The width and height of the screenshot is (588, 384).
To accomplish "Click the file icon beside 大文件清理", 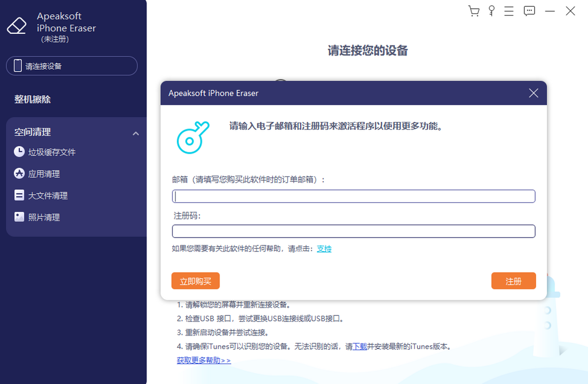I will point(19,195).
